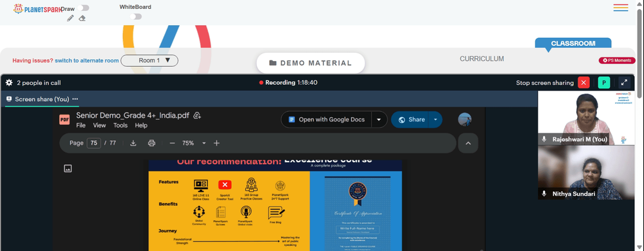Open the Tools menu
Viewport: 644px width, 251px height.
(x=121, y=126)
